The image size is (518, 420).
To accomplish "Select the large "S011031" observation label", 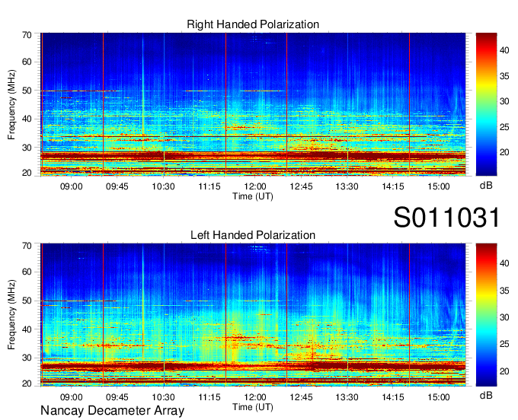I will (x=446, y=217).
